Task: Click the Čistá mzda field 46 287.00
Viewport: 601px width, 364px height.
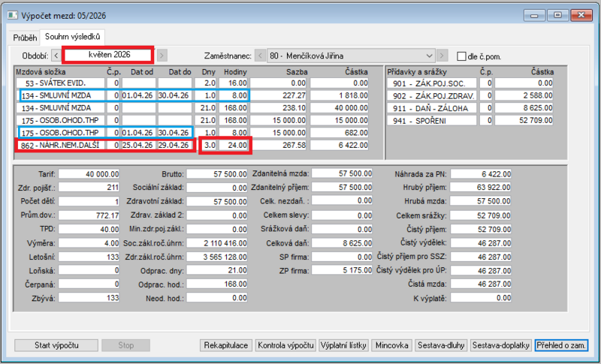Action: [x=481, y=284]
